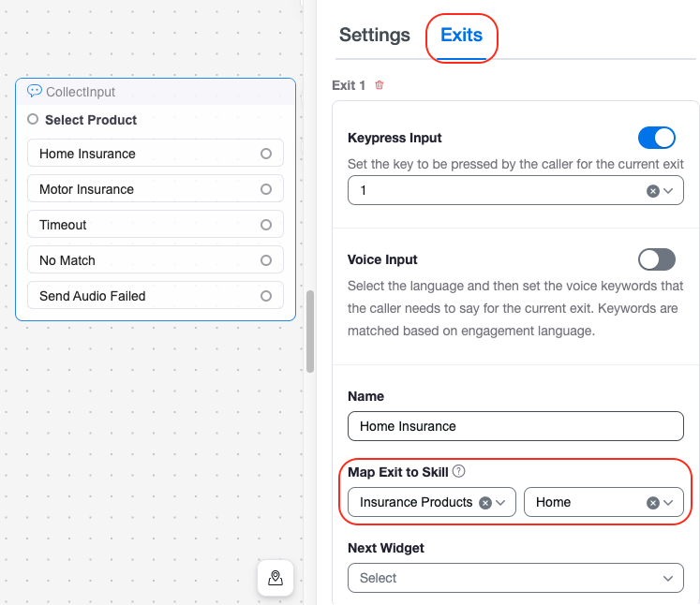Image resolution: width=700 pixels, height=605 pixels.
Task: Clear the Keypress Input value 1
Action: point(652,190)
